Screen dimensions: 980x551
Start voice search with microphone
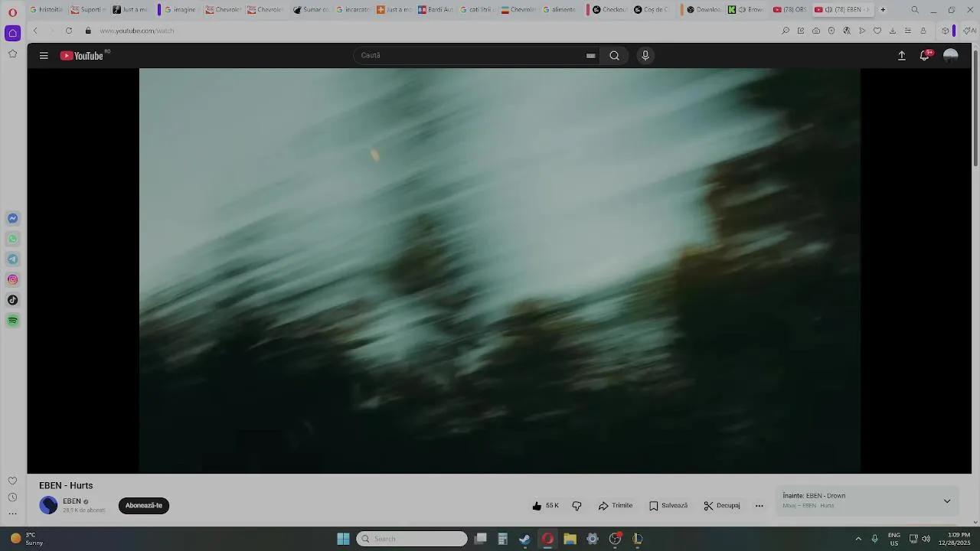(x=645, y=55)
